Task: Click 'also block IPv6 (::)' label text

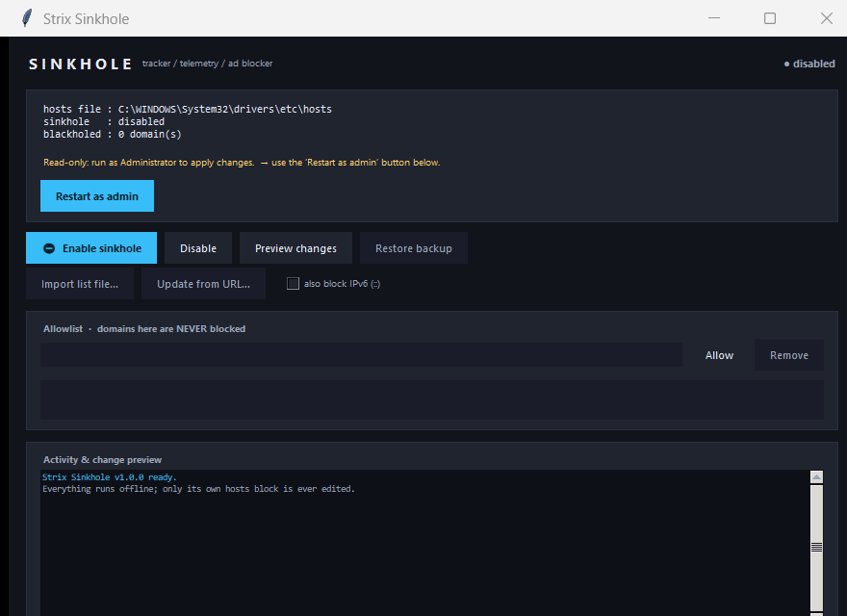Action: (342, 284)
